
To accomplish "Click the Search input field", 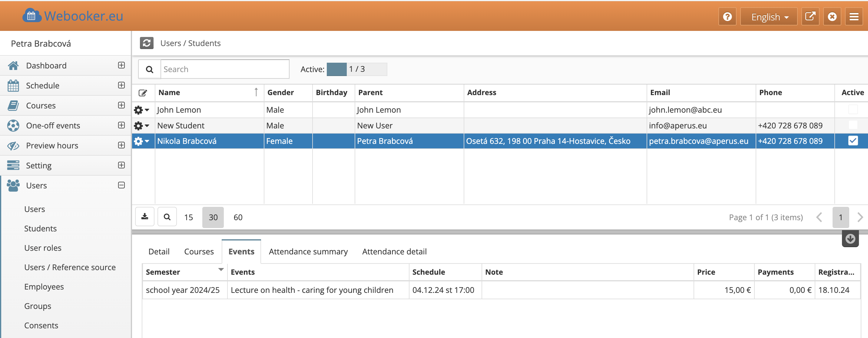I will click(x=224, y=69).
